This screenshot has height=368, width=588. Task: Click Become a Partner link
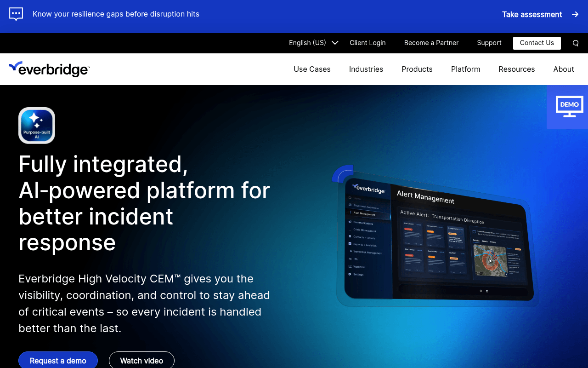pos(431,43)
